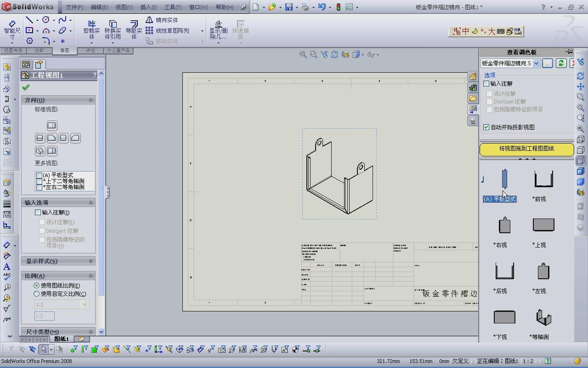Open the 编辑(E) menu

(99, 7)
